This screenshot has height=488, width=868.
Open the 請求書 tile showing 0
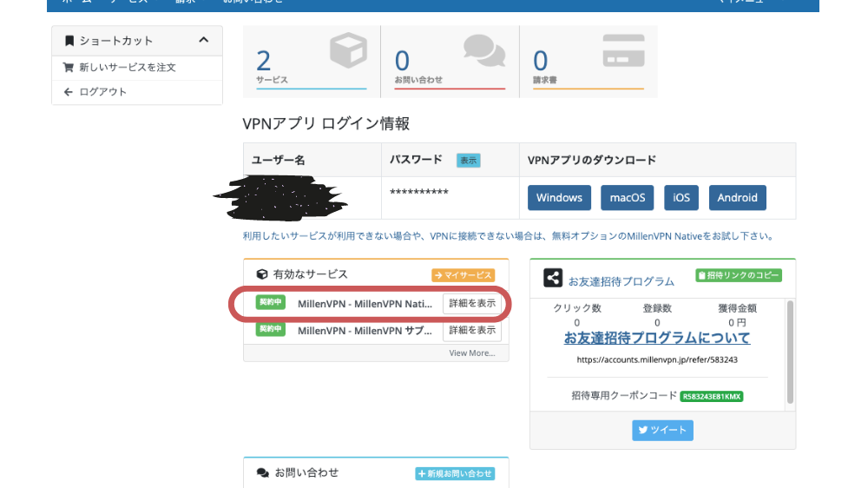(589, 62)
